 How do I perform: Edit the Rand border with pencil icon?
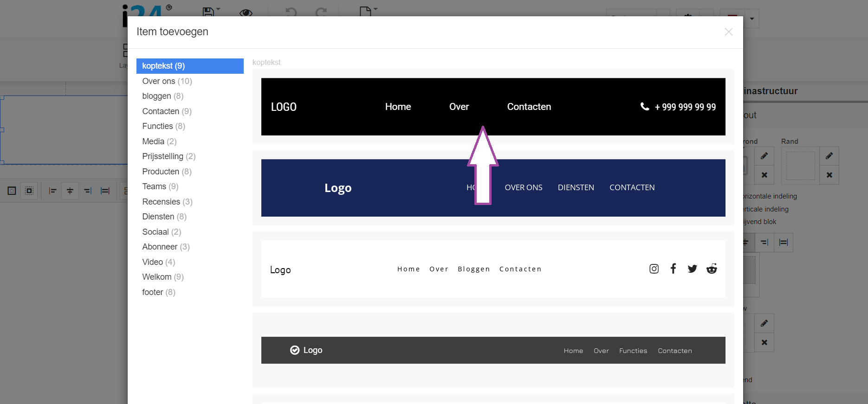(829, 156)
